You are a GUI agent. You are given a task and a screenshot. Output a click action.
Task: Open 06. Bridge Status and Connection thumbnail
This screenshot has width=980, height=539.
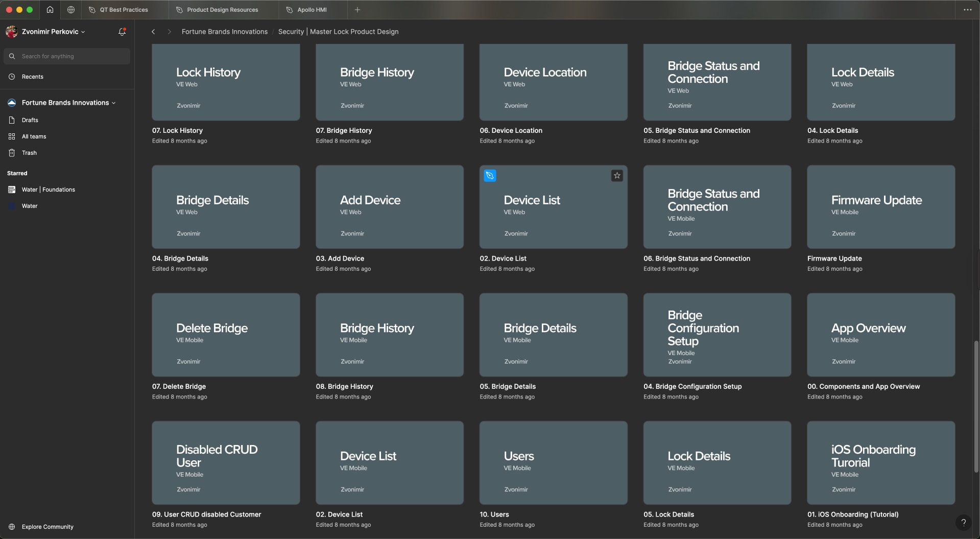(717, 207)
